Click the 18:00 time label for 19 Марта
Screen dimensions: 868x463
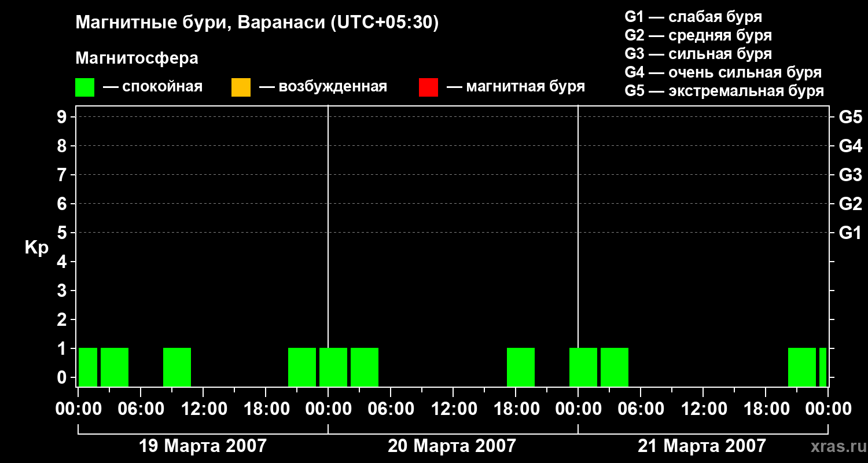coord(266,409)
